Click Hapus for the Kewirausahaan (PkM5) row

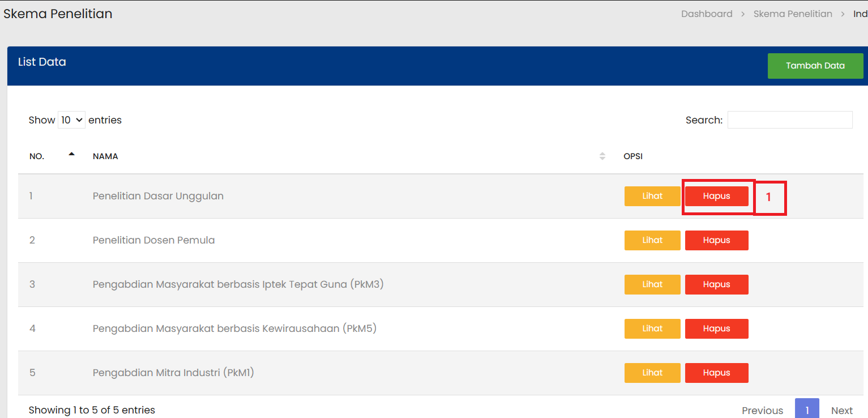[716, 329]
